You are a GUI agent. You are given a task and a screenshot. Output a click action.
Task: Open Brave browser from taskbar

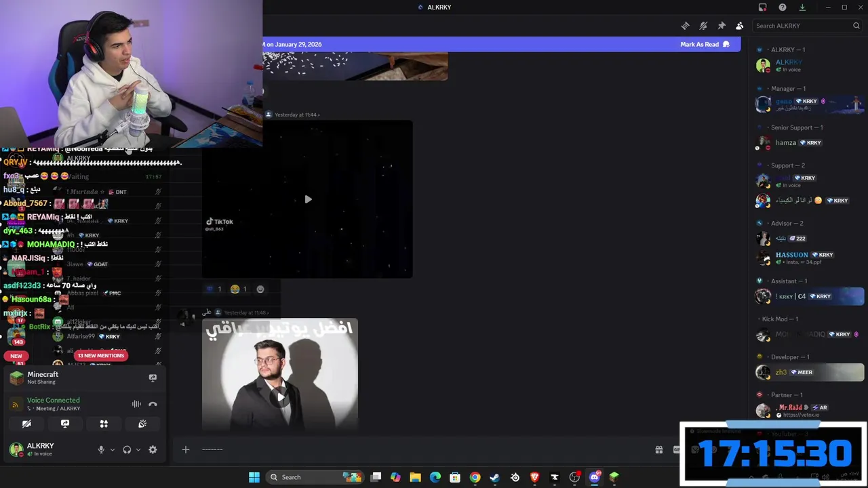(x=534, y=477)
